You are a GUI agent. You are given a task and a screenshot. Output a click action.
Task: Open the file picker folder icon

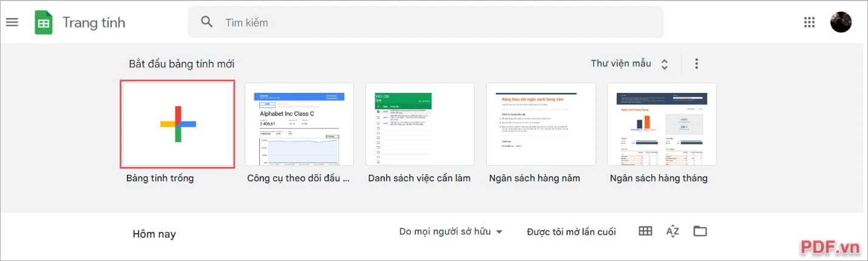tap(700, 231)
